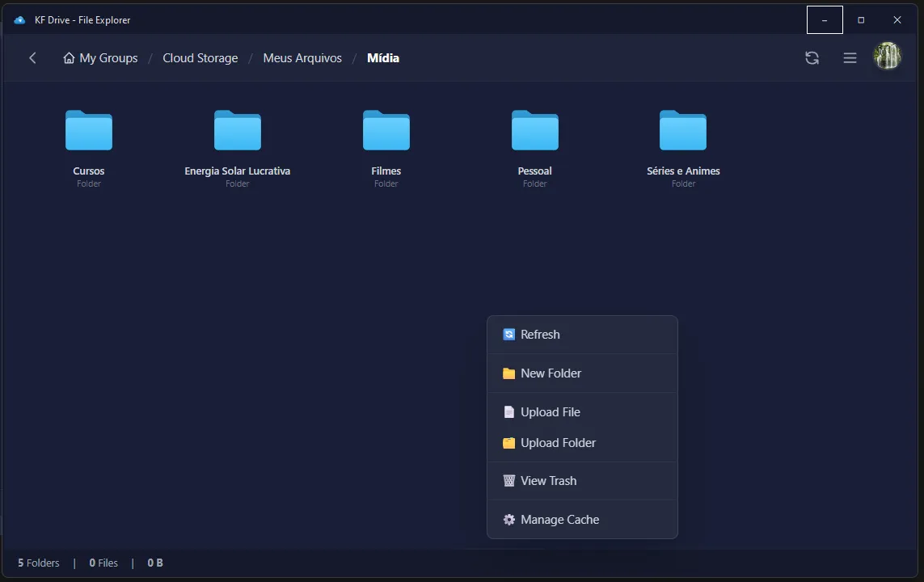Click the refresh icon in the top toolbar
The height and width of the screenshot is (582, 924).
click(812, 58)
